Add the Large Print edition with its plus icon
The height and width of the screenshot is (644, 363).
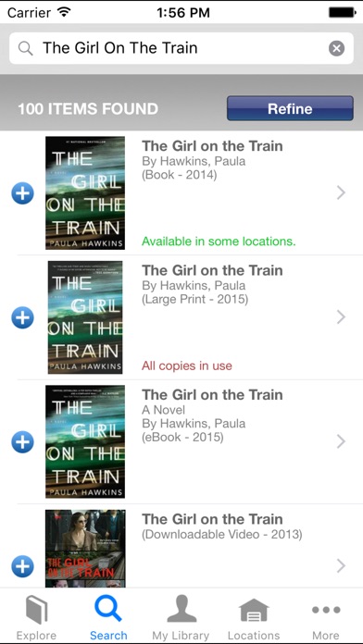point(22,317)
